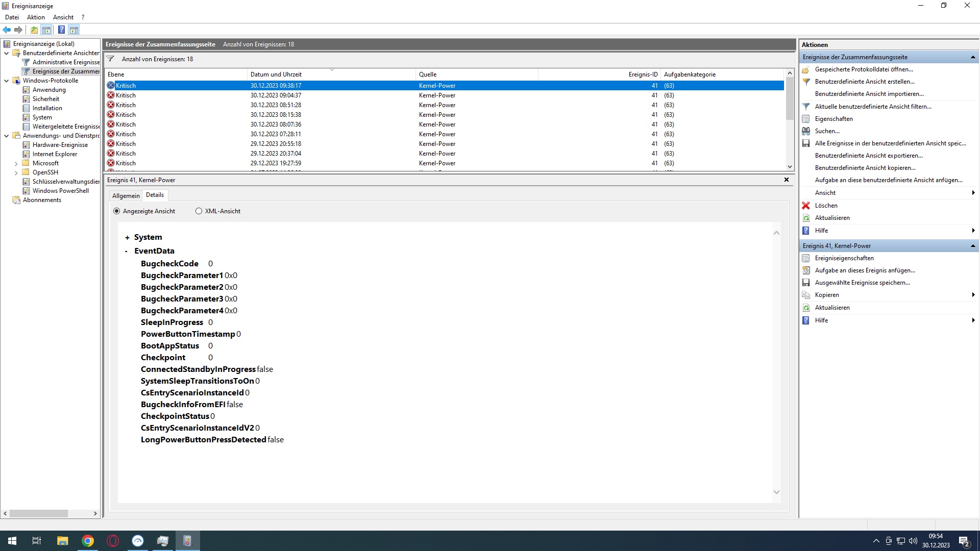Select the 30.12.2023 09:04:37 Kernel-Power event

276,95
